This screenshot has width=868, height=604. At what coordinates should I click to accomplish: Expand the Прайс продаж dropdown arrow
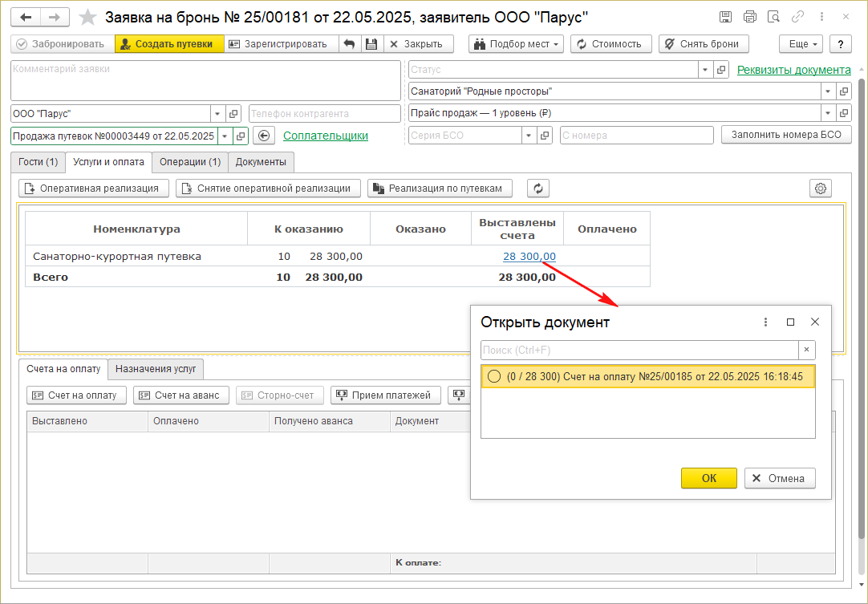[x=827, y=113]
